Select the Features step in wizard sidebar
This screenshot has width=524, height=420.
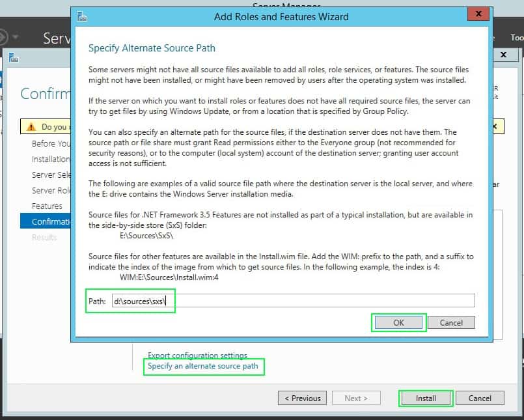coord(47,206)
